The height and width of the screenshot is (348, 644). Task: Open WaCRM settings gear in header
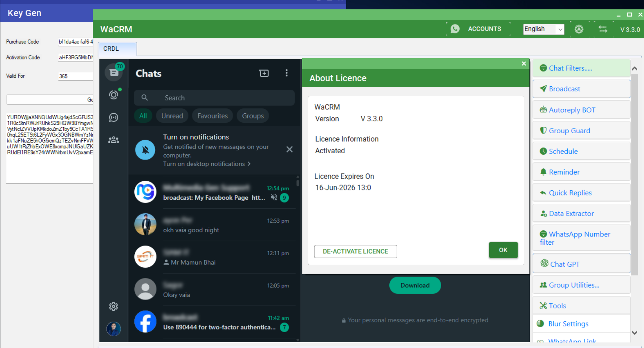[579, 29]
